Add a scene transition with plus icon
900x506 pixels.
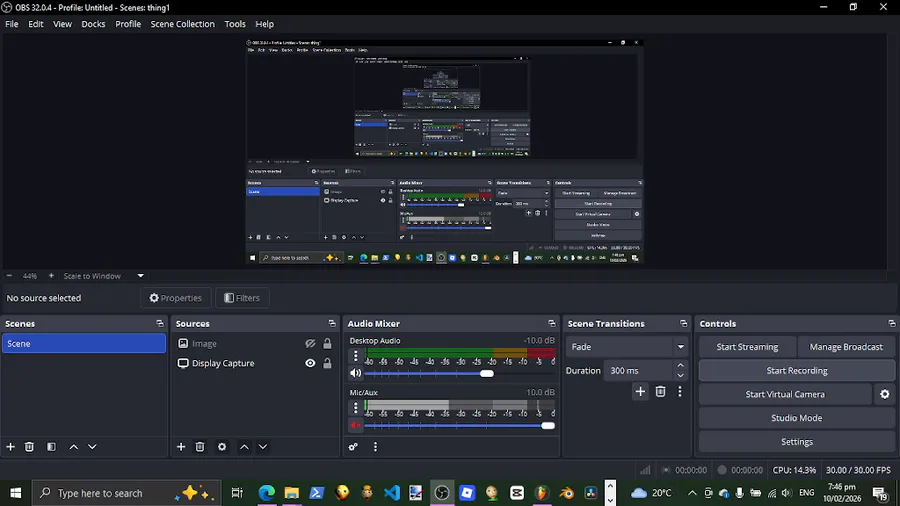640,391
